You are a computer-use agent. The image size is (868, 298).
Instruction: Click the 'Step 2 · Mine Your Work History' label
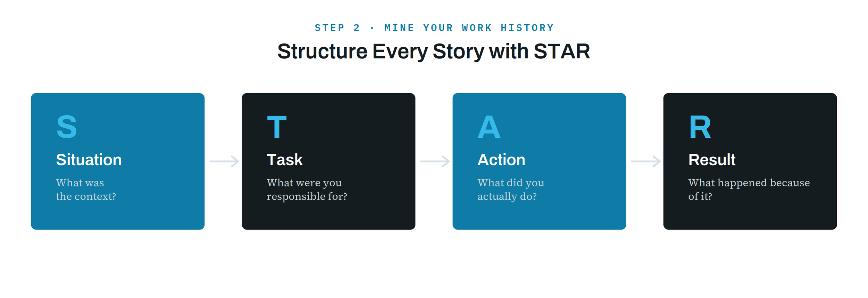(434, 28)
